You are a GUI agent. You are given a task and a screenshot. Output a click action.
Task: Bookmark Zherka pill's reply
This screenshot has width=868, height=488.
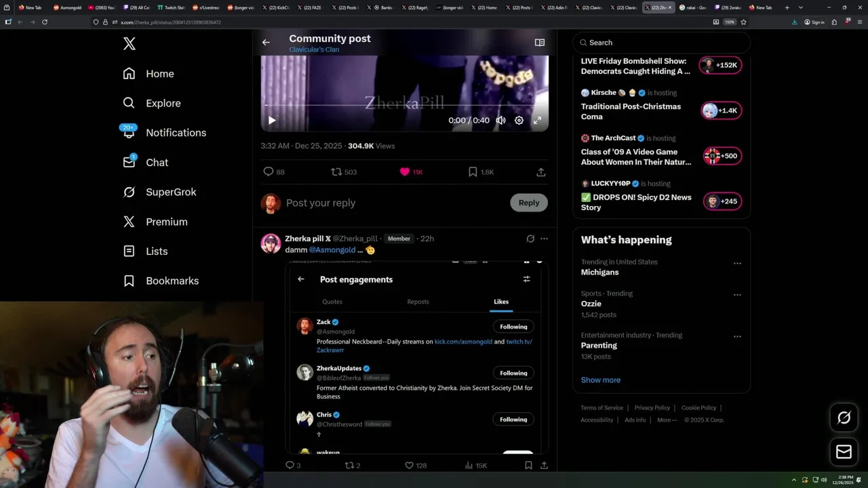point(528,466)
